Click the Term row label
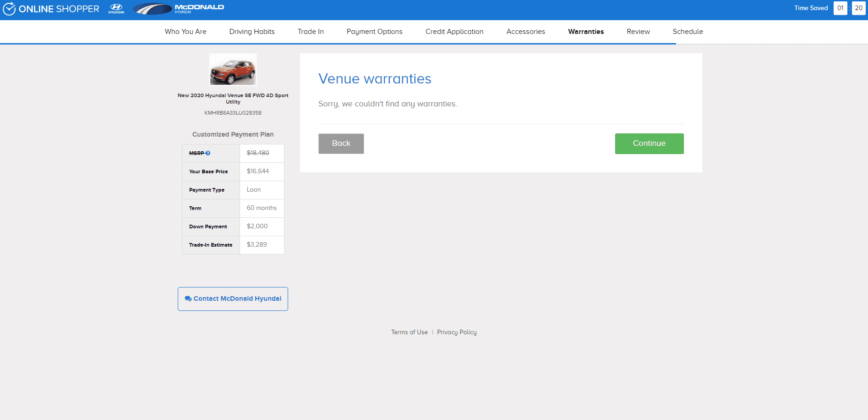Screen dimensions: 868x420 (x=195, y=208)
